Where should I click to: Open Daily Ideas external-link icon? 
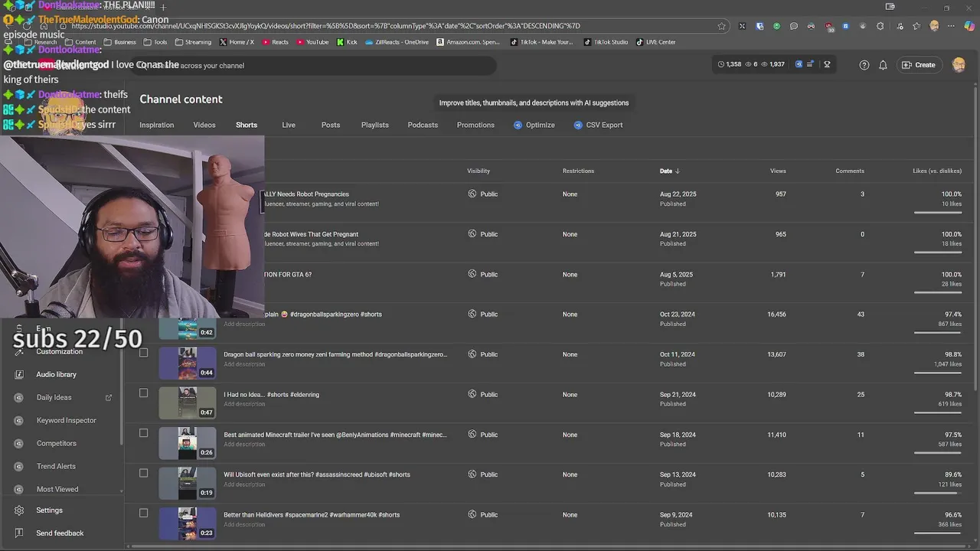pyautogui.click(x=108, y=397)
